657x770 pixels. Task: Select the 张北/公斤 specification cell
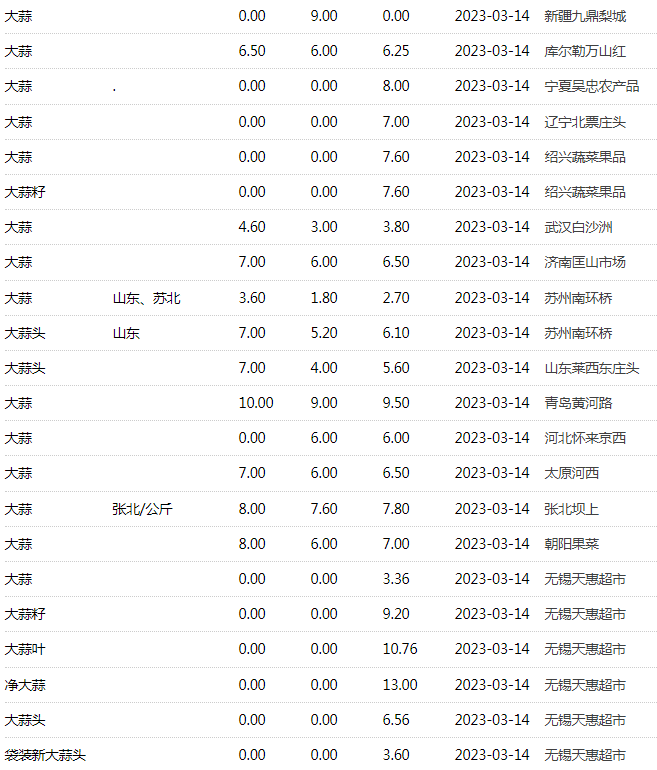pos(142,509)
